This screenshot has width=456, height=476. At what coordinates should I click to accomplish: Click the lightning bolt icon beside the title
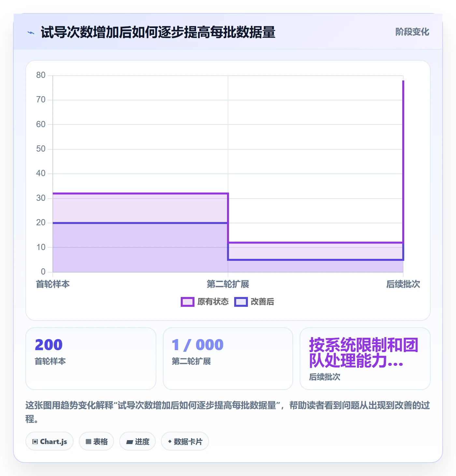[31, 33]
